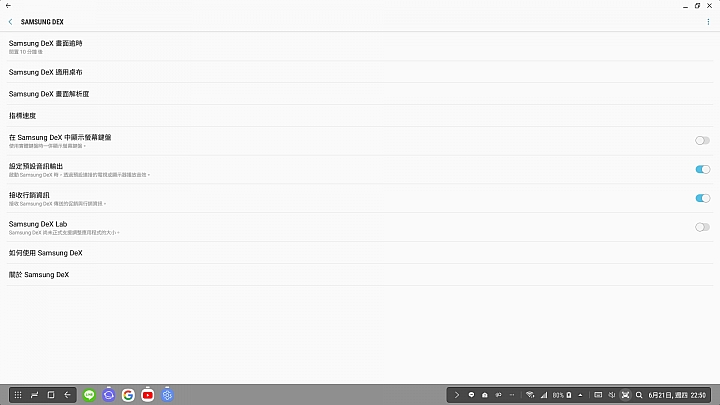Click the Wi-Fi status icon
This screenshot has height=405, width=720.
(x=530, y=395)
